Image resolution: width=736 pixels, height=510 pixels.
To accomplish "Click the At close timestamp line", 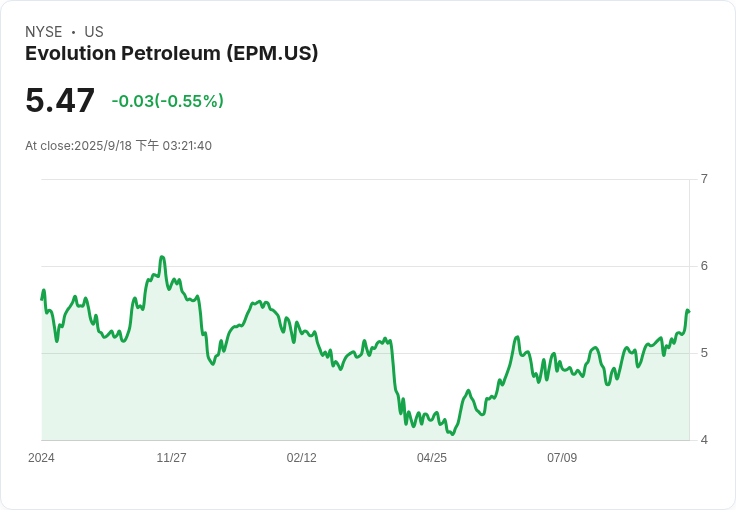I will tap(118, 146).
